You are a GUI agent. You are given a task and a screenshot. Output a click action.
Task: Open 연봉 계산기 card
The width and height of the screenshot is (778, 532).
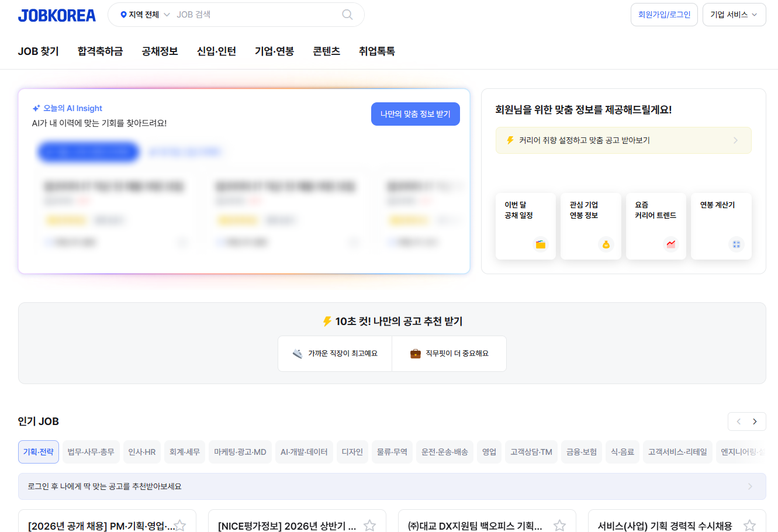click(721, 226)
